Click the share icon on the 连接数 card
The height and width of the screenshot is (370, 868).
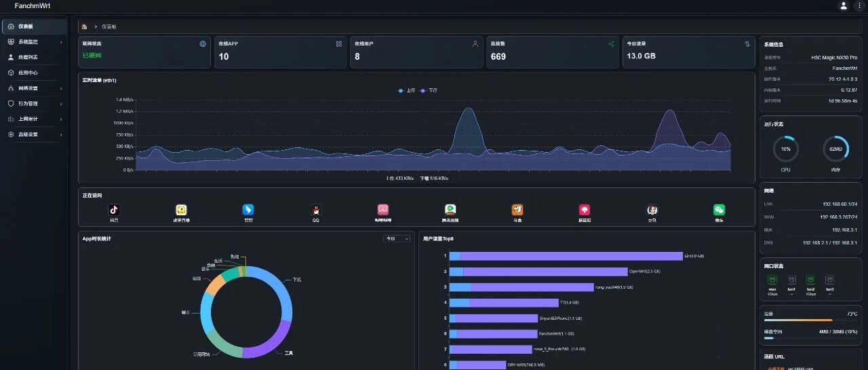pos(611,43)
